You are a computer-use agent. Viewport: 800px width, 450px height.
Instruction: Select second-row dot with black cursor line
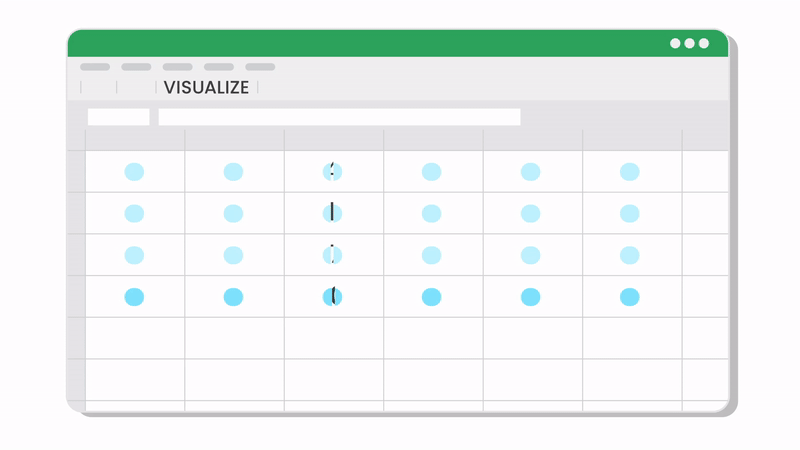(332, 213)
